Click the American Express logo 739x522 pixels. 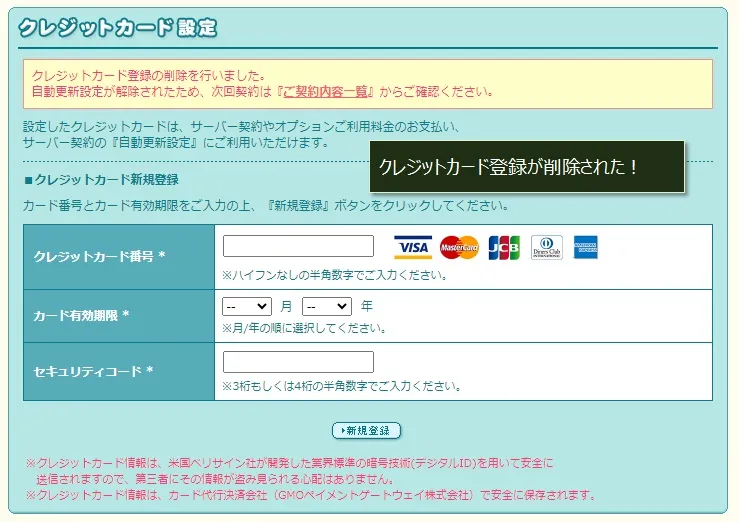pyautogui.click(x=585, y=247)
